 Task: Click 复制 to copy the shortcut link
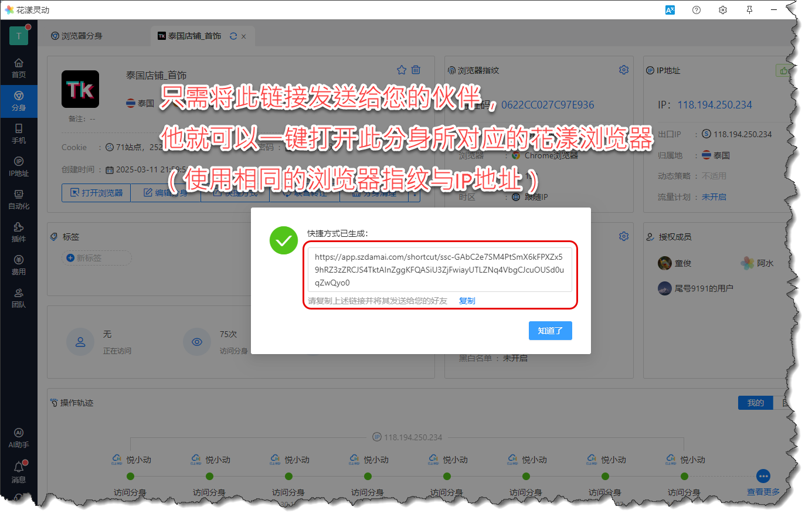(x=467, y=301)
